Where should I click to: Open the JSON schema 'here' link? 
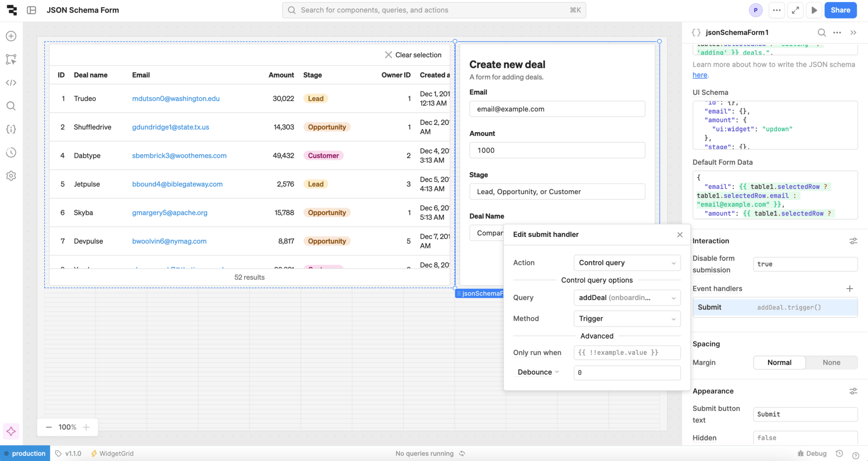click(x=700, y=75)
